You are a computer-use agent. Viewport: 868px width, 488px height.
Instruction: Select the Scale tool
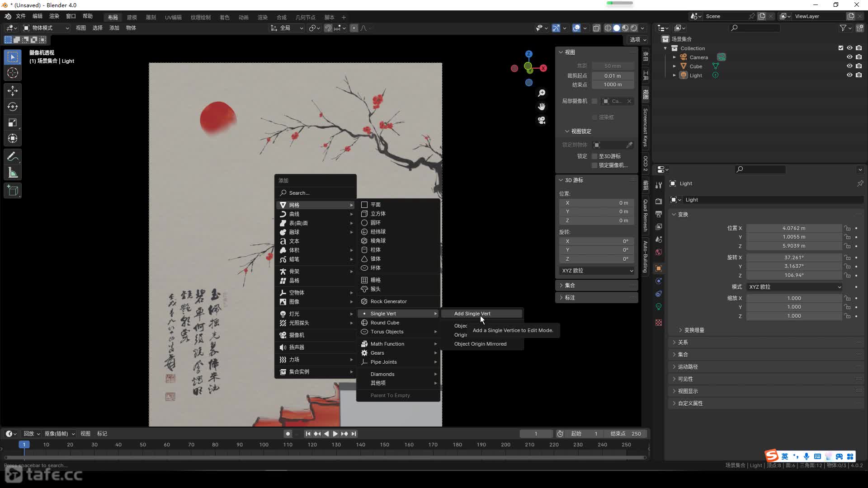[x=13, y=122]
